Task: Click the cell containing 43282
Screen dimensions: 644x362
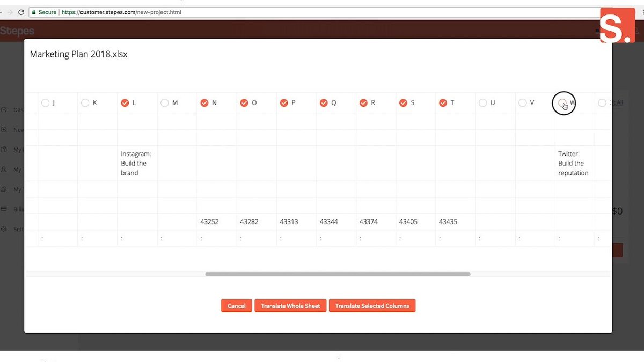Action: 257,221
